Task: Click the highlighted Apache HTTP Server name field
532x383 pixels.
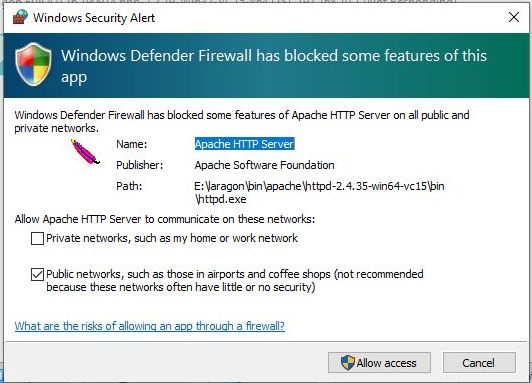Action: tap(244, 144)
